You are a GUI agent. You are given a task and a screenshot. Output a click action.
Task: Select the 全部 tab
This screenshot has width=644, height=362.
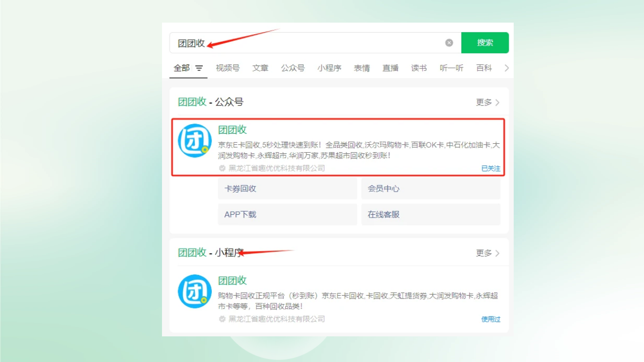[x=182, y=68]
